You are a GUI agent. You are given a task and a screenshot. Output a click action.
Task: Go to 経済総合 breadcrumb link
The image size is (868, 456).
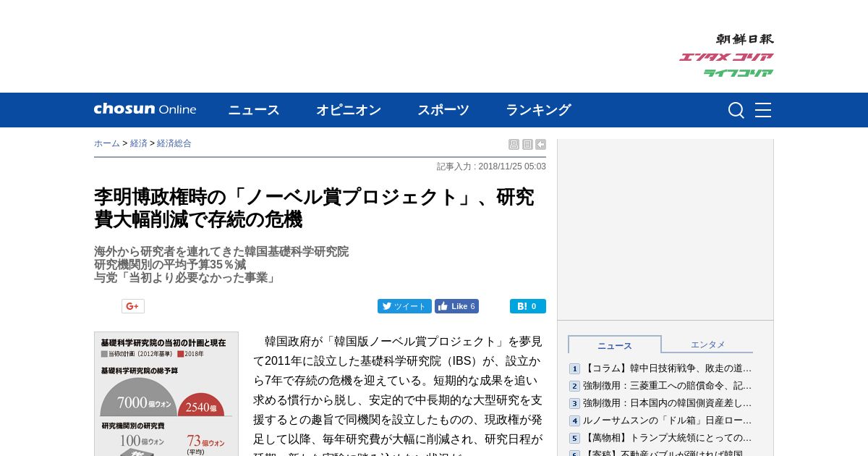pyautogui.click(x=174, y=143)
